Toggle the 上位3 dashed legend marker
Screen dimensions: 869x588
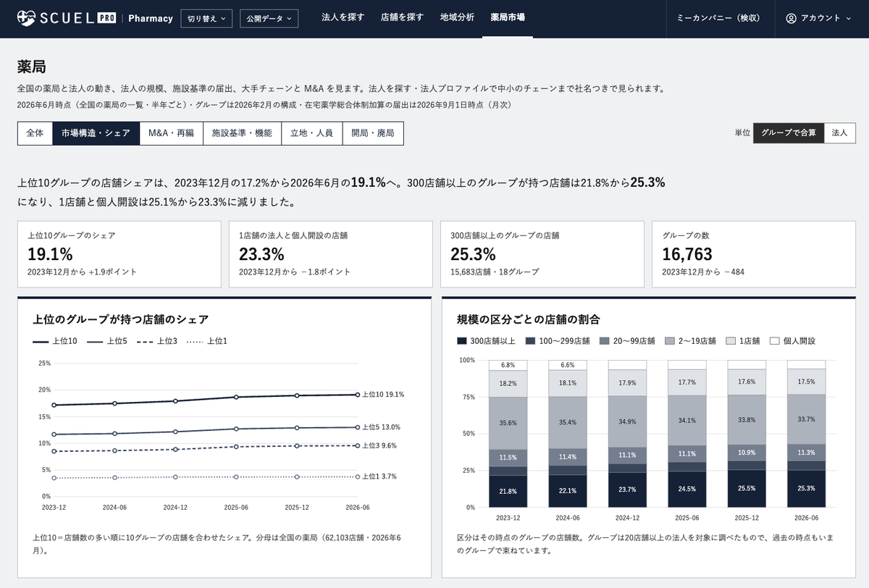pyautogui.click(x=145, y=340)
